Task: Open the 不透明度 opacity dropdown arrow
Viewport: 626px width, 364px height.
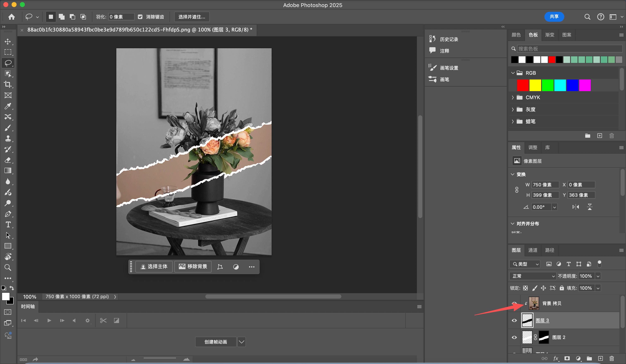Action: pos(598,276)
